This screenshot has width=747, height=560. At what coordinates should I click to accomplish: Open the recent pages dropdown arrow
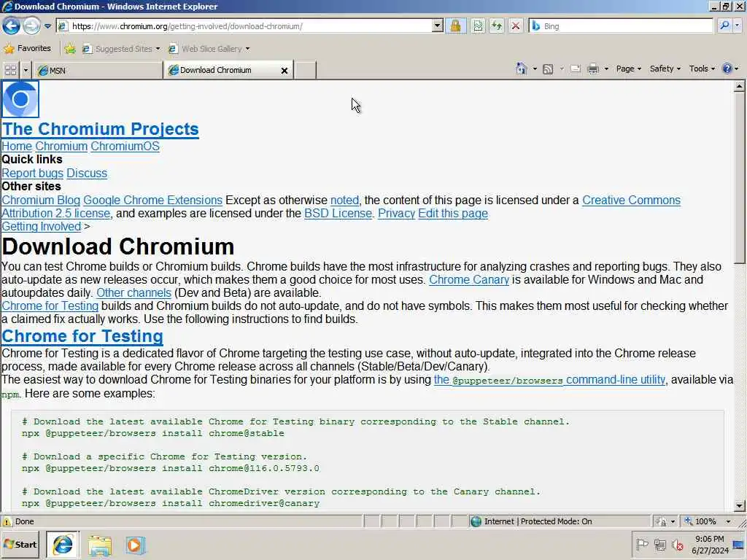[x=47, y=26]
